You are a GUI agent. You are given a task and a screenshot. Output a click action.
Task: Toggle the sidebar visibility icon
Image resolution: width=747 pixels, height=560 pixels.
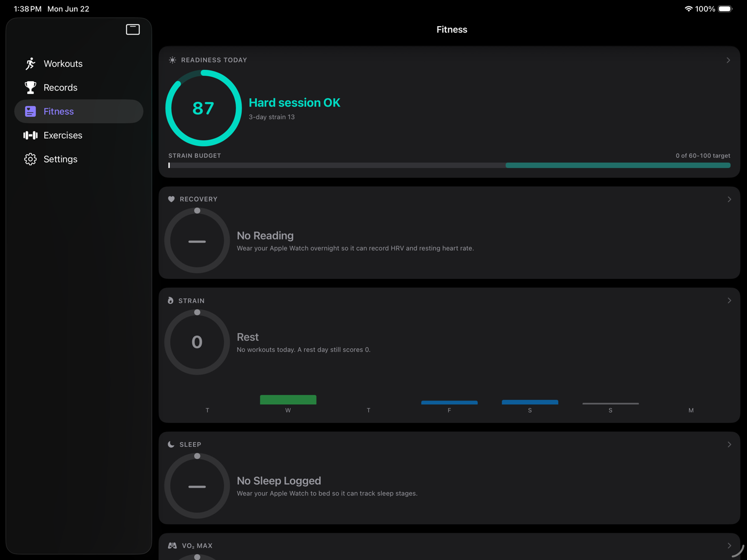[133, 29]
